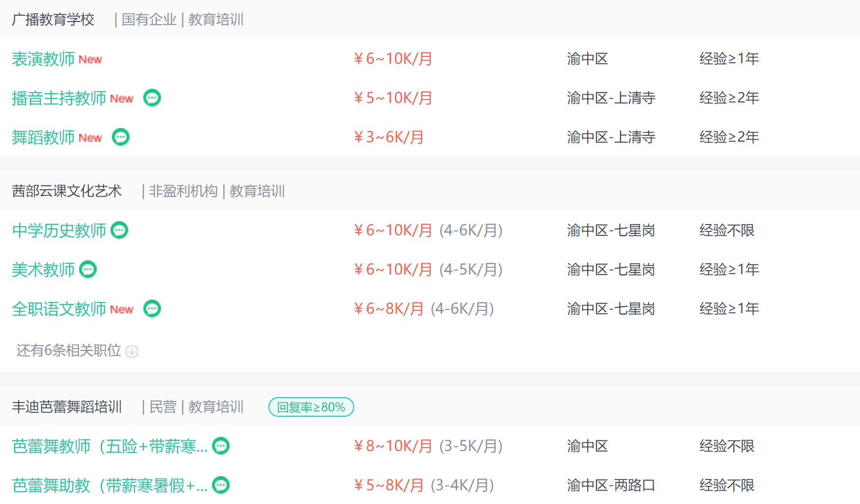Screen dimensions: 860x504
Task: Open the 播音主持教师 job title
Action: point(59,98)
